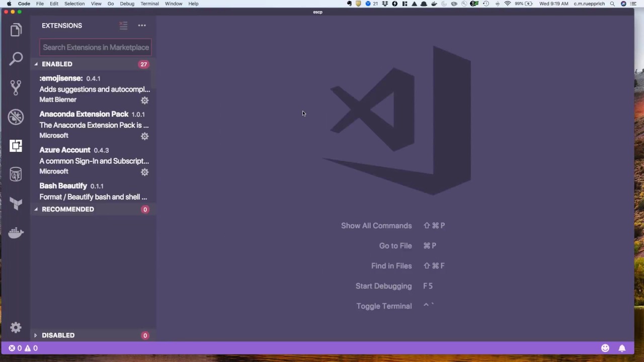The width and height of the screenshot is (644, 362).
Task: Click the errors and warnings status indicator
Action: coord(23,348)
